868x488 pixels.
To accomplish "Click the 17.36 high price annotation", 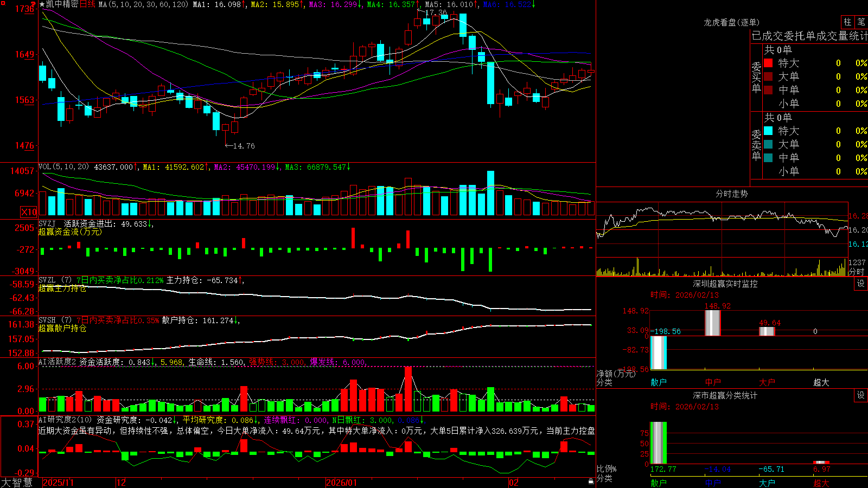I will click(x=437, y=12).
